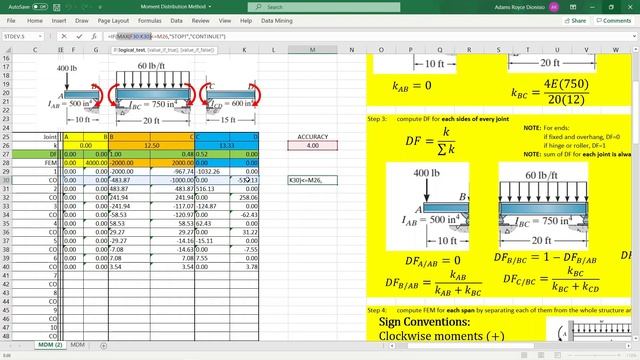This screenshot has width=640, height=360.
Task: Switch to the Draw tab
Action: coord(82,20)
